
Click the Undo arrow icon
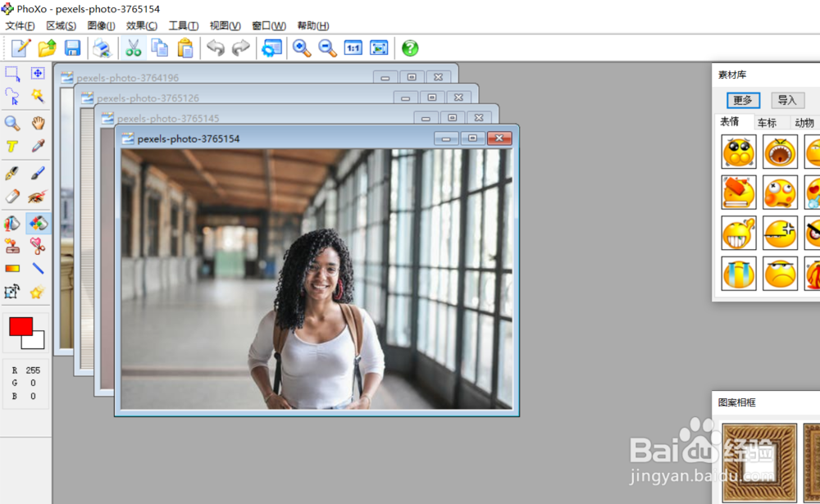(216, 48)
